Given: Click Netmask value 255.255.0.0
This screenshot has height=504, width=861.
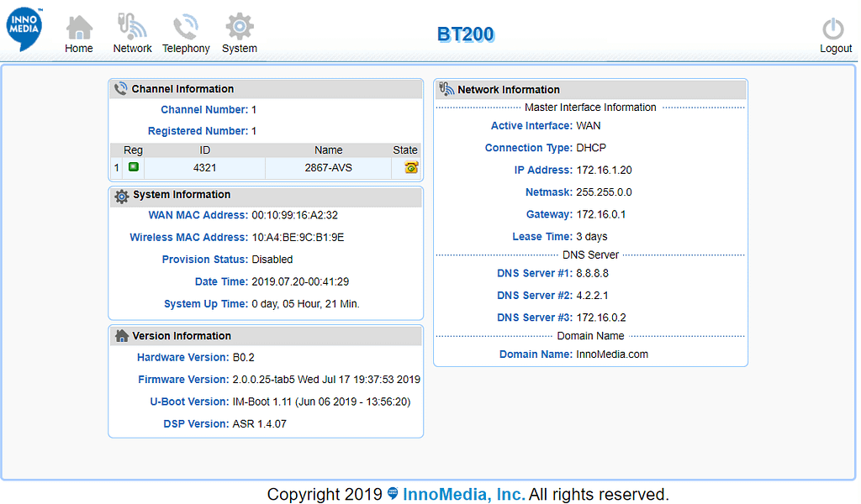Looking at the screenshot, I should (x=604, y=192).
